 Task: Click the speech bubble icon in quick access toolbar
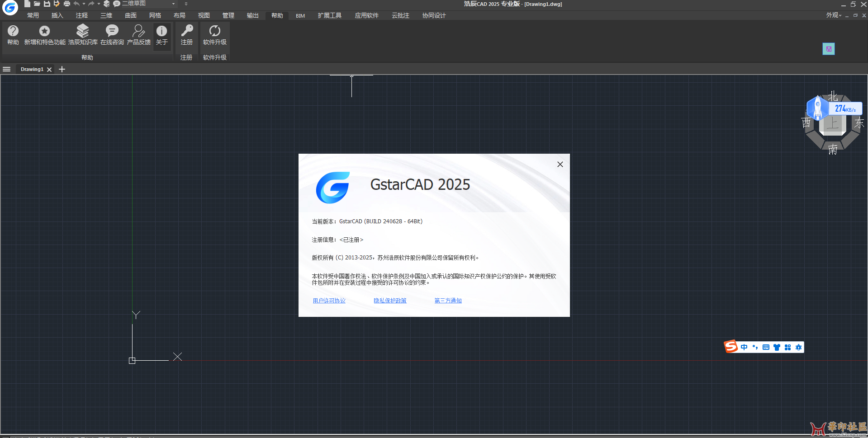(x=116, y=4)
